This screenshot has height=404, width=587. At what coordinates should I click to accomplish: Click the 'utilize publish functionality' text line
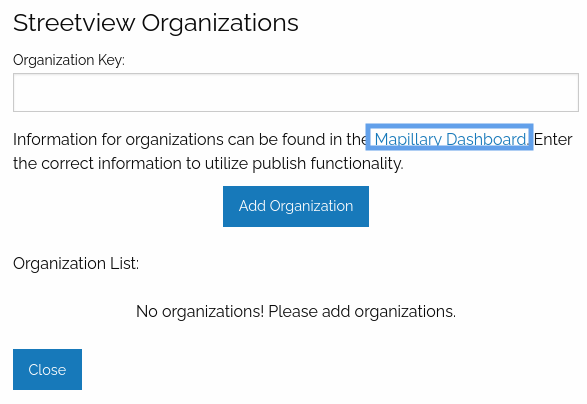point(208,164)
